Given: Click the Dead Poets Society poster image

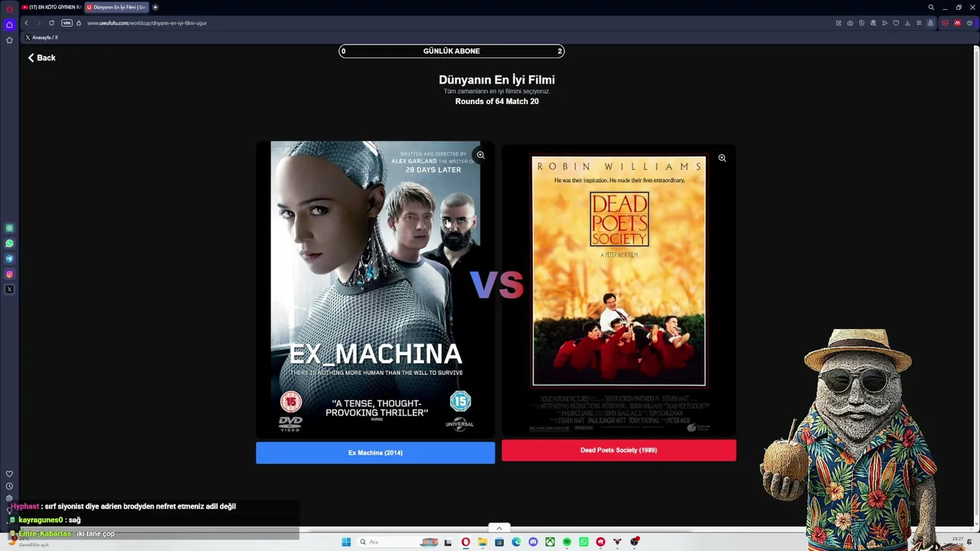Looking at the screenshot, I should 619,291.
